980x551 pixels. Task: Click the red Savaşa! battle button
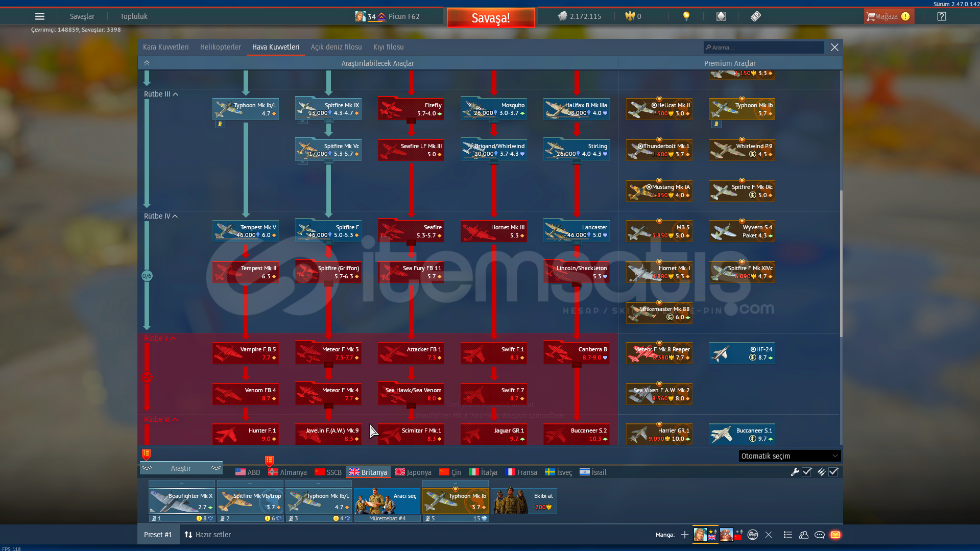click(x=491, y=18)
